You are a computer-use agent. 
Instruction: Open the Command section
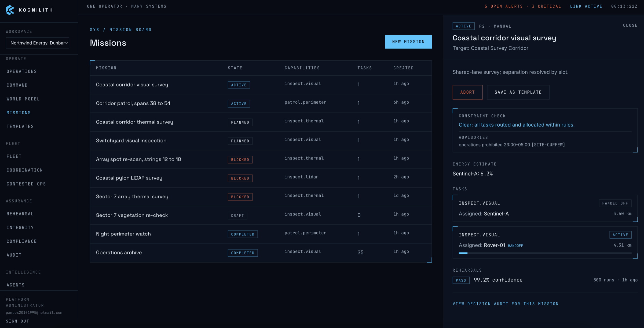tap(17, 85)
